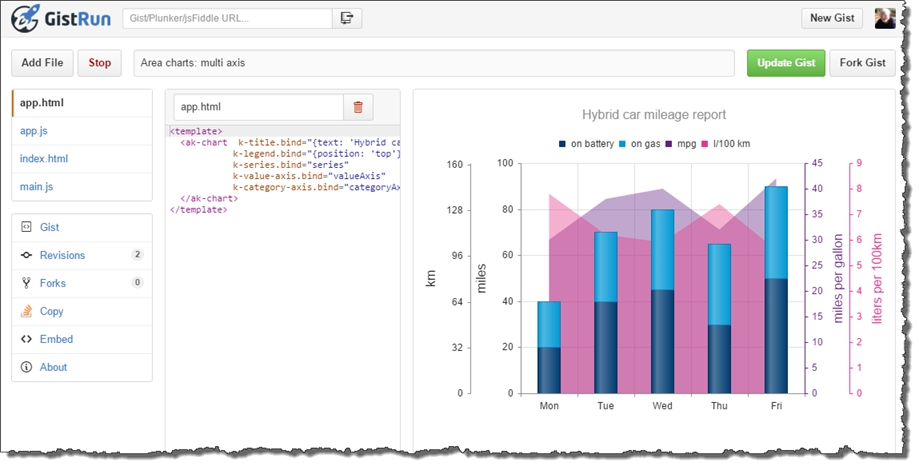Click the GistRun rocket logo icon
The width and height of the screenshot is (919, 466).
[25, 18]
